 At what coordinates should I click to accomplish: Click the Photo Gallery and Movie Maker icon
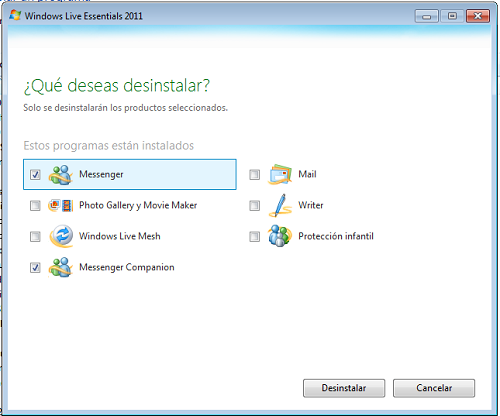click(60, 206)
